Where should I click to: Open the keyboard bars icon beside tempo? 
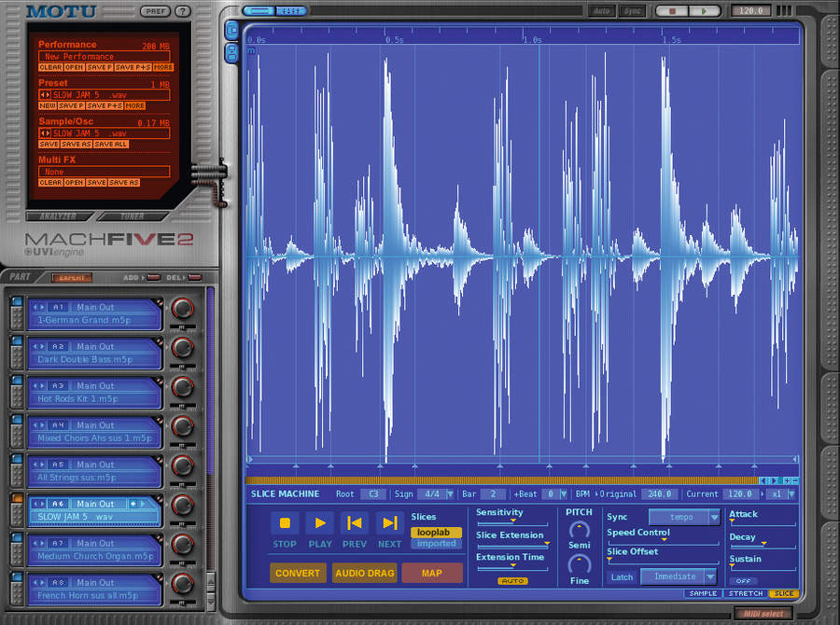(784, 10)
